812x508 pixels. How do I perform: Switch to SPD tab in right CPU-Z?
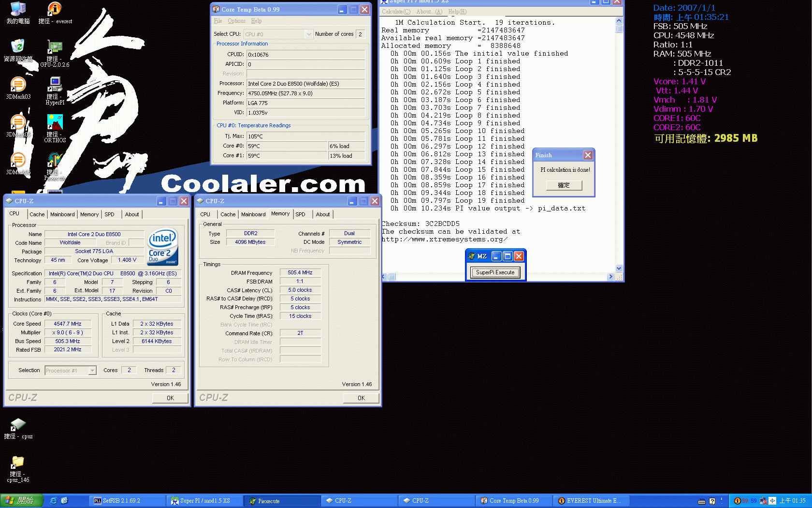coord(301,214)
